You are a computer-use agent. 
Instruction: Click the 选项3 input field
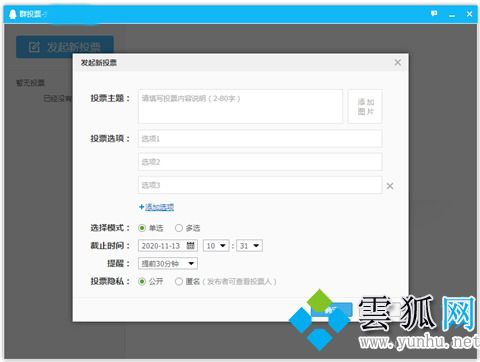click(260, 185)
